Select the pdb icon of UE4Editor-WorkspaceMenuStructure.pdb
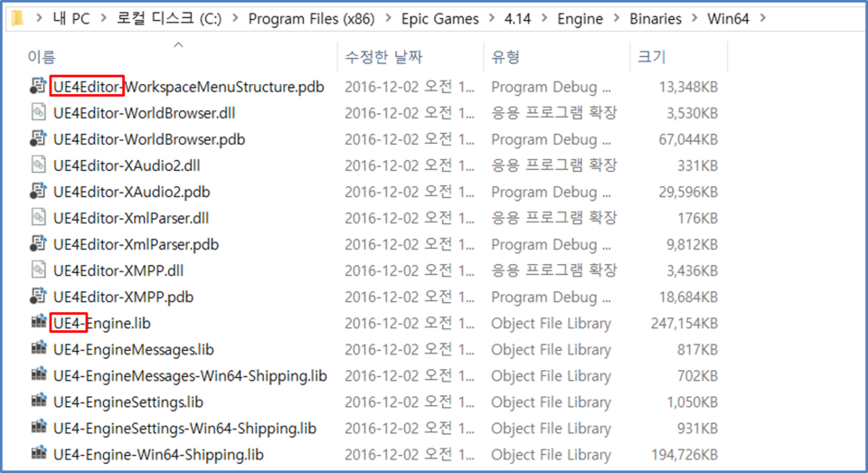The height and width of the screenshot is (473, 868). (38, 87)
